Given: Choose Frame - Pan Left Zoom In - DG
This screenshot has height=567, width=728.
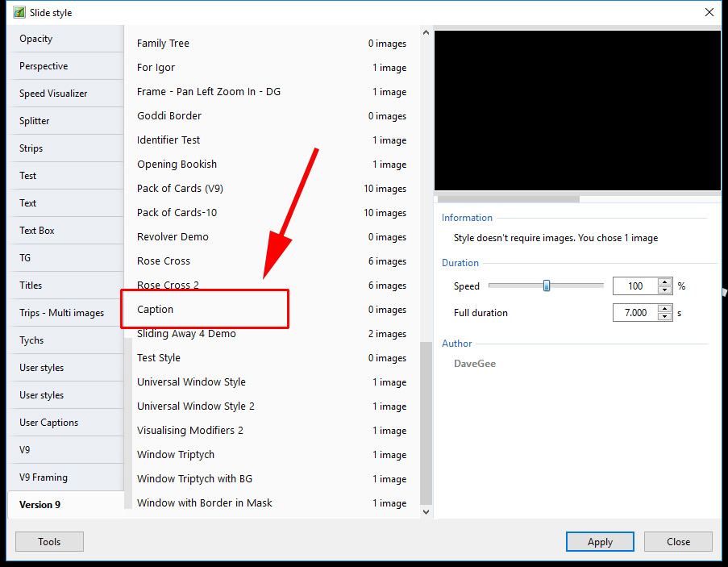Looking at the screenshot, I should (x=272, y=91).
